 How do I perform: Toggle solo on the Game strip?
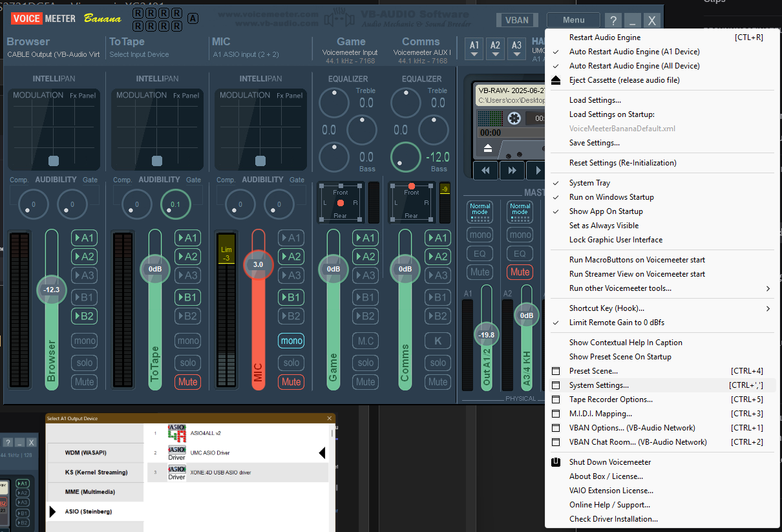366,363
